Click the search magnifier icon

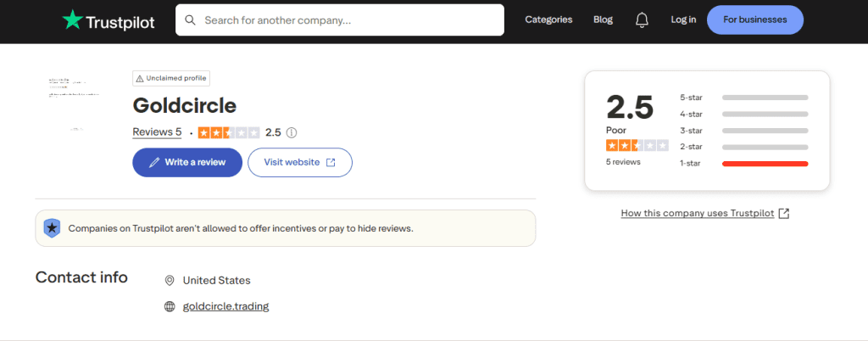pos(191,20)
